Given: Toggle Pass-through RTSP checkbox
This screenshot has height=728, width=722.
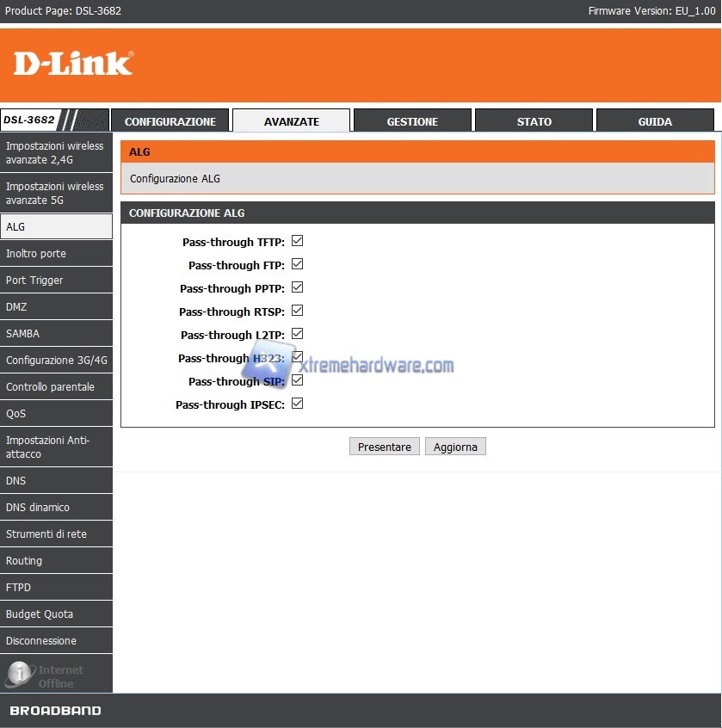Looking at the screenshot, I should [x=297, y=311].
